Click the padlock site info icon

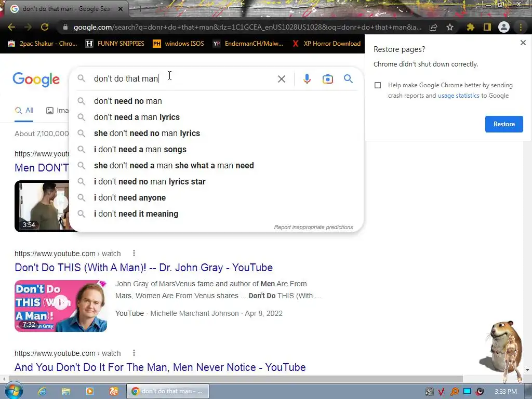(65, 27)
